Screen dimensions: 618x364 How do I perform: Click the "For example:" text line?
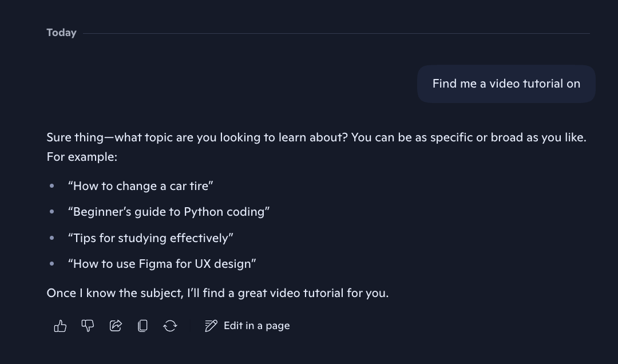82,157
